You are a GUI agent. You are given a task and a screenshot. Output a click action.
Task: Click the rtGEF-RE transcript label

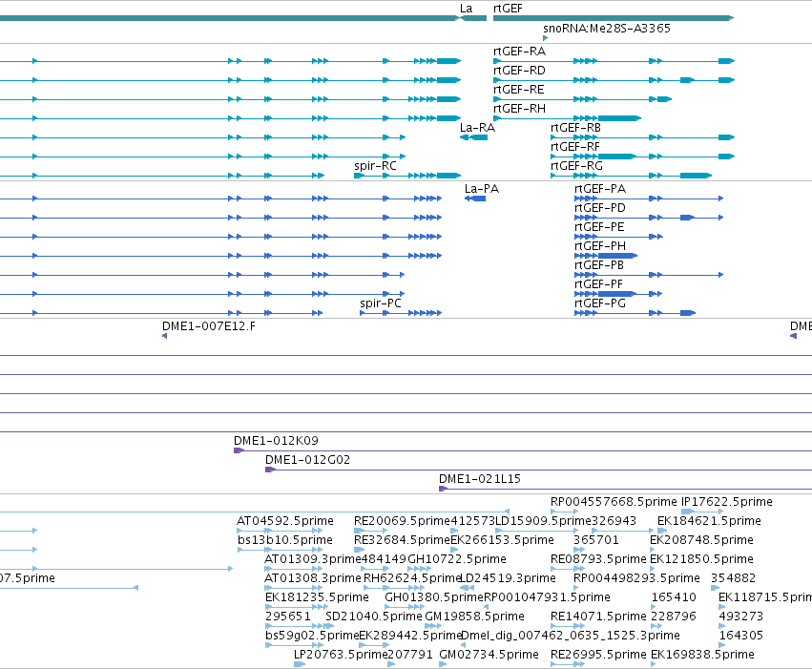tap(519, 90)
